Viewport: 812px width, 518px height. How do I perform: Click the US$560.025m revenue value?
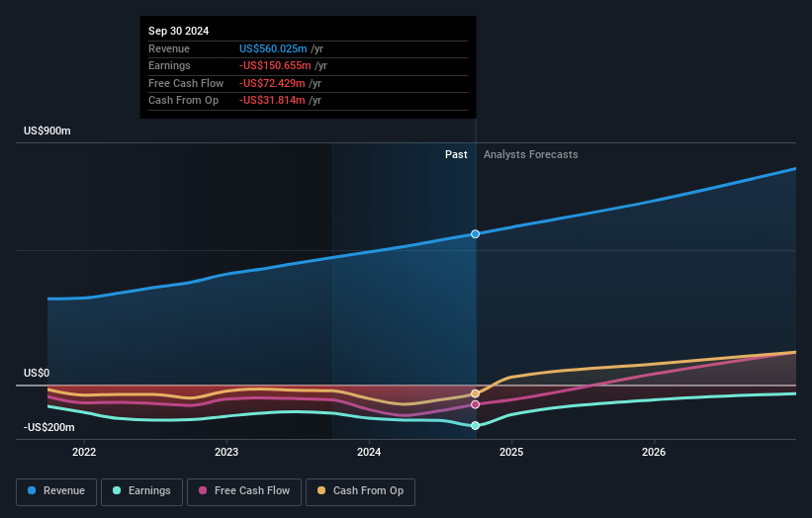click(x=273, y=48)
